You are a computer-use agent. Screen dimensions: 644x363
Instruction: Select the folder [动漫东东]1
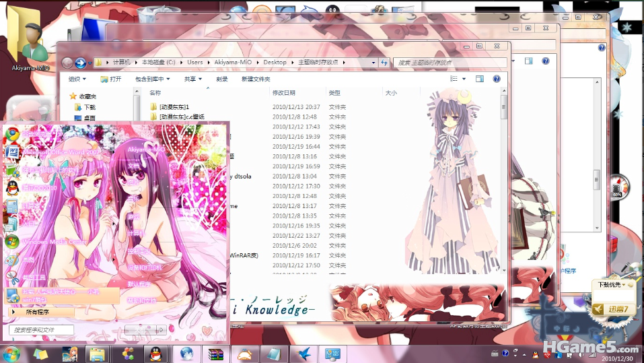click(170, 107)
